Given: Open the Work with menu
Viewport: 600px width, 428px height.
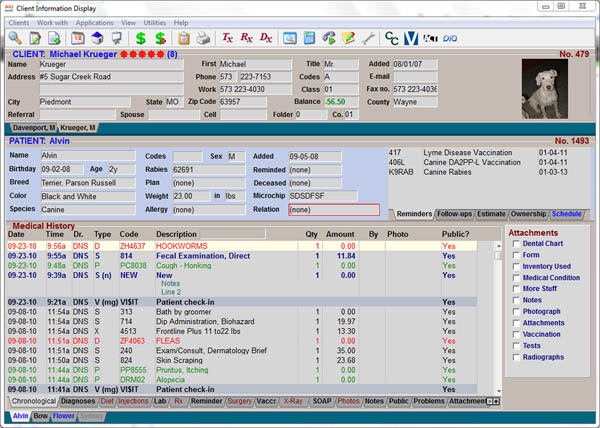Looking at the screenshot, I should 52,23.
